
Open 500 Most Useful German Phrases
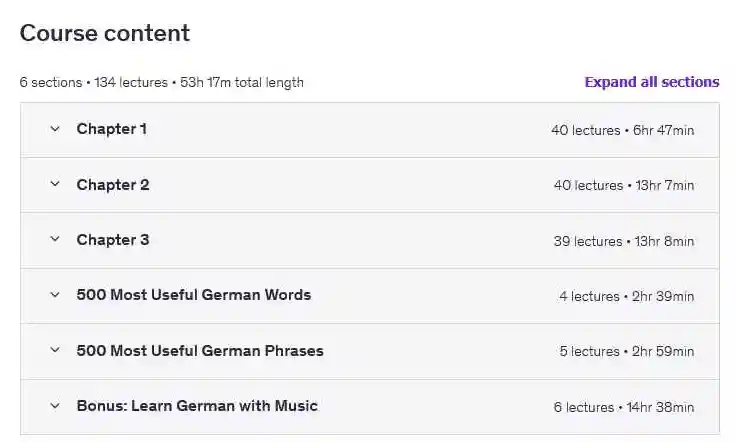pos(200,351)
